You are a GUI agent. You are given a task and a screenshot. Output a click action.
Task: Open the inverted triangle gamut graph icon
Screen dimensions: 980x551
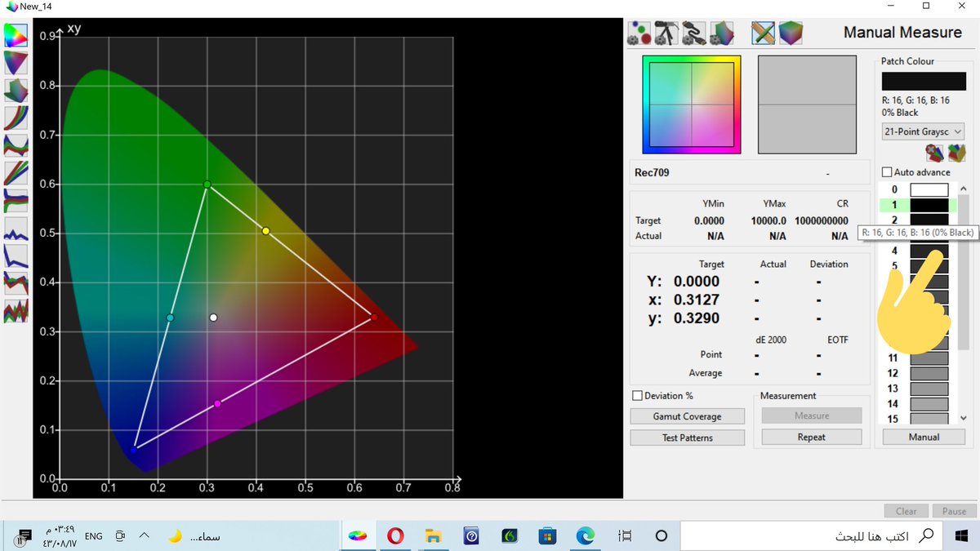(x=16, y=62)
